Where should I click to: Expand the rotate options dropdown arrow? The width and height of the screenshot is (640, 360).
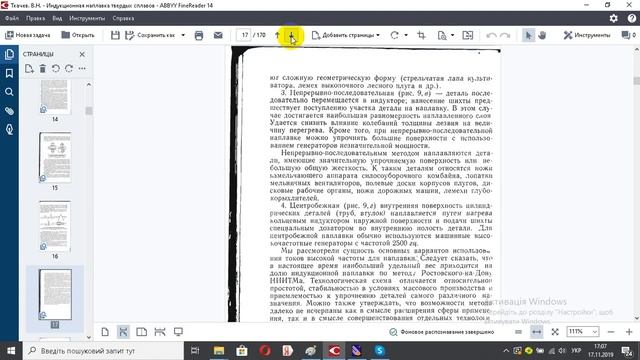[x=406, y=36]
